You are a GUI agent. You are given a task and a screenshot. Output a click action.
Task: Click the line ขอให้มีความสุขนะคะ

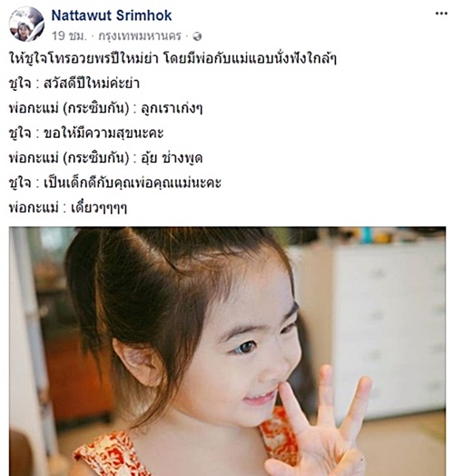click(86, 134)
